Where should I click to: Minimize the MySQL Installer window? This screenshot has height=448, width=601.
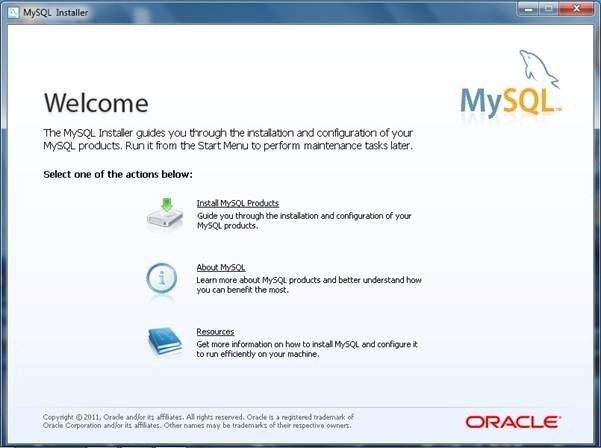pos(528,9)
